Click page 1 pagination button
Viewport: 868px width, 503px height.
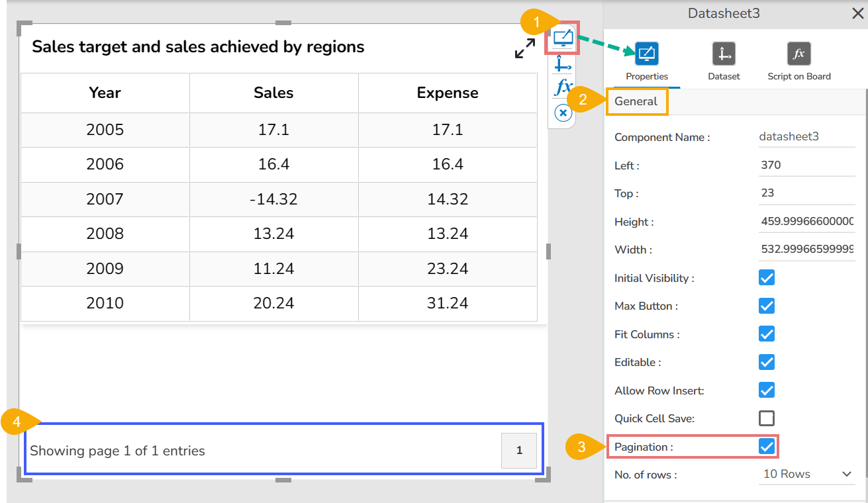tap(519, 451)
